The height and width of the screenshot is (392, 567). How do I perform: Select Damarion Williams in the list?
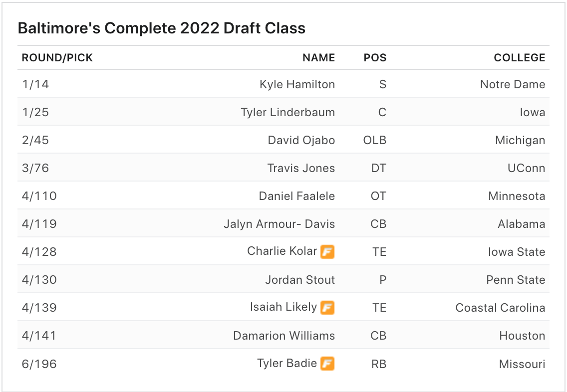pyautogui.click(x=284, y=336)
